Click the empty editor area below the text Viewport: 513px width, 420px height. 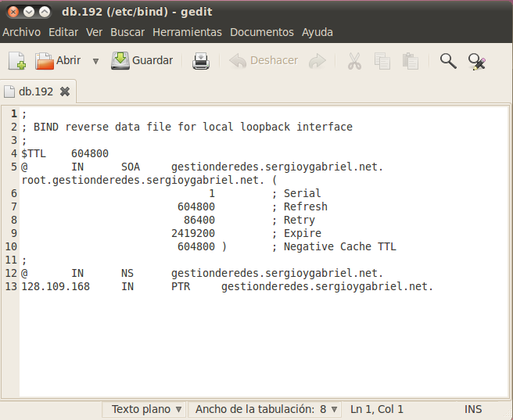point(262,343)
